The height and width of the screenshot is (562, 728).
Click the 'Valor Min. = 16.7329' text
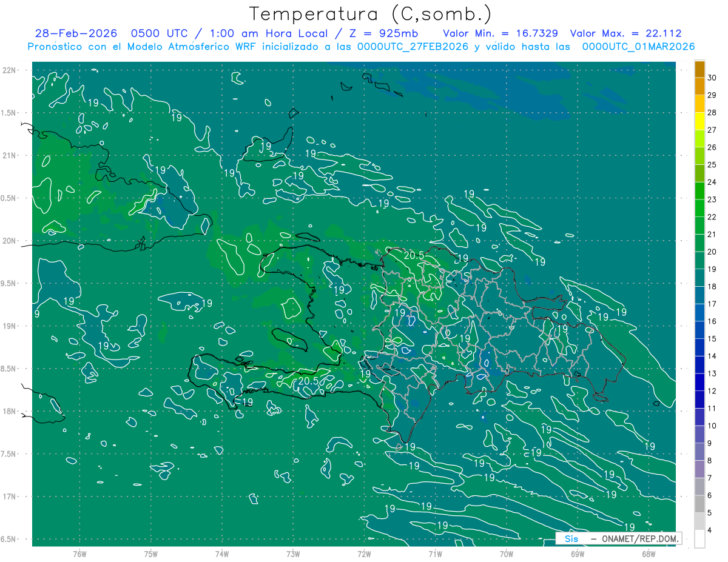[501, 33]
